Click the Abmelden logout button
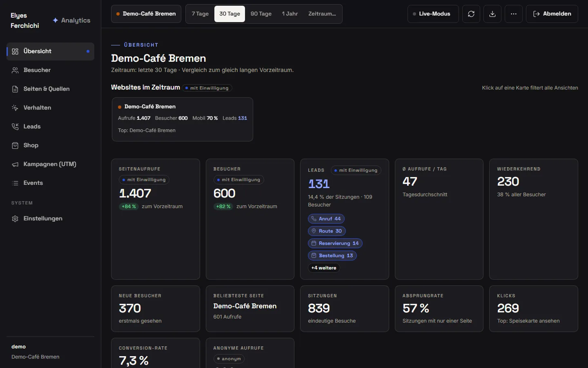588x368 pixels. coord(552,14)
